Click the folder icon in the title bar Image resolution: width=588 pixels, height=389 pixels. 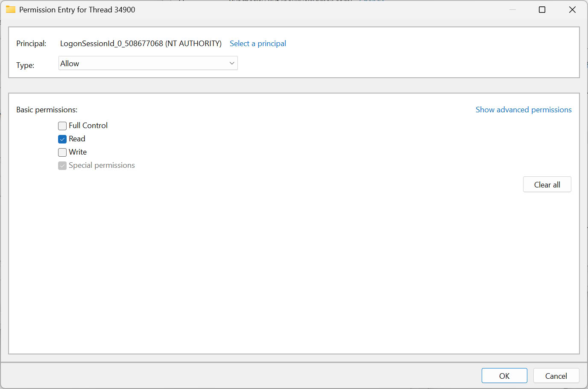coord(11,9)
